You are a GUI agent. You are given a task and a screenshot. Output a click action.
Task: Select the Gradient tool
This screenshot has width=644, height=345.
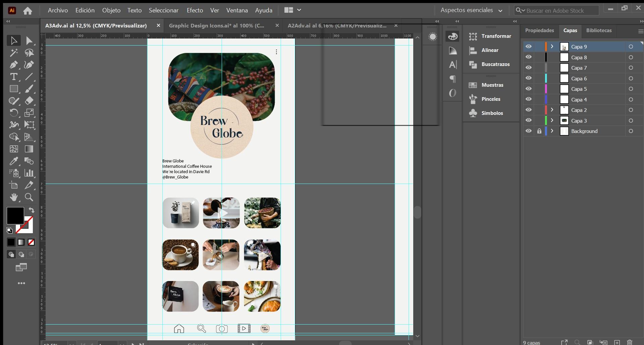pos(29,149)
